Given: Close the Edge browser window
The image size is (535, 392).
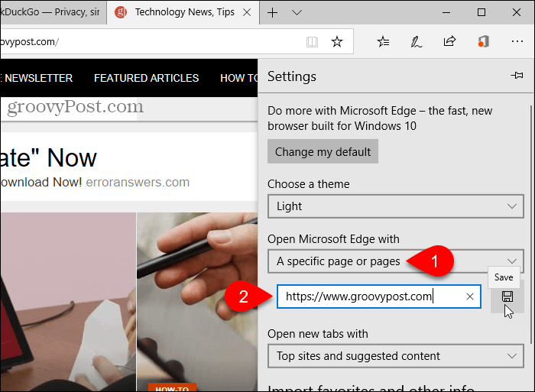Looking at the screenshot, I should point(516,13).
